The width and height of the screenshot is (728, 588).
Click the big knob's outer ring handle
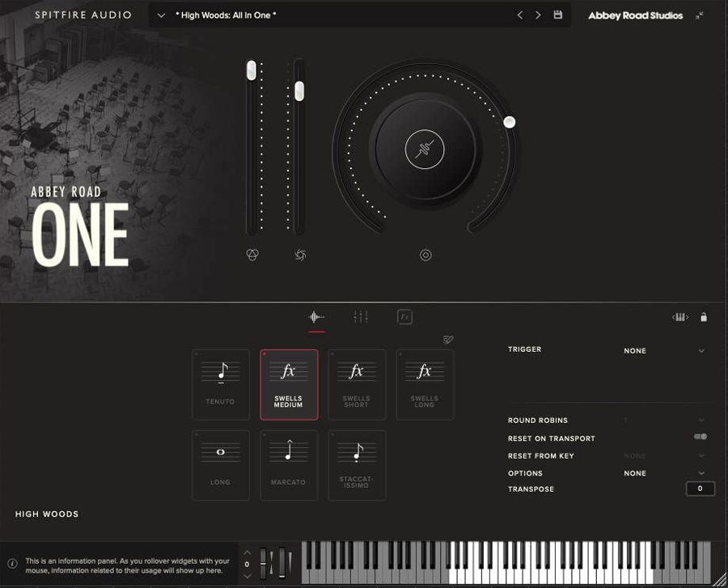[x=510, y=122]
